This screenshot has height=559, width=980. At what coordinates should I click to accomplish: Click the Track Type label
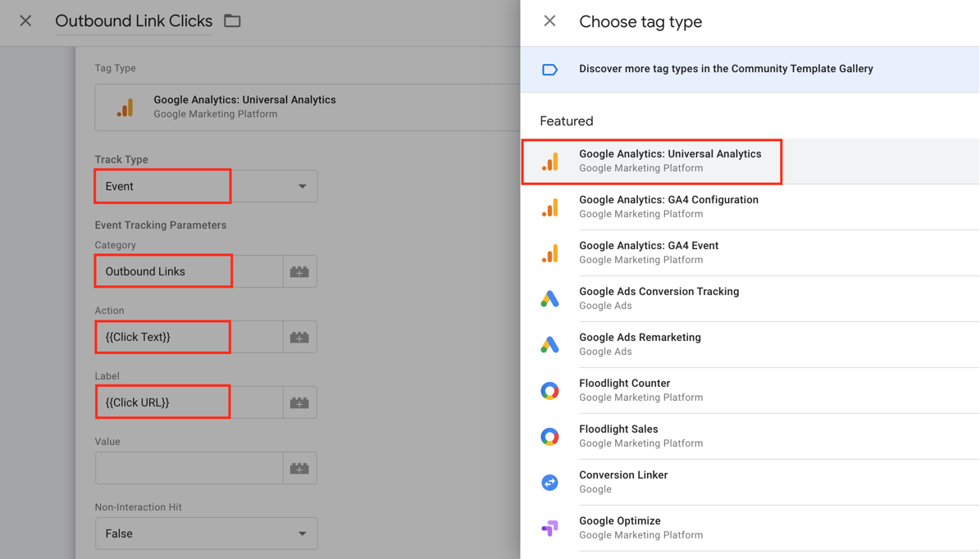click(x=121, y=159)
